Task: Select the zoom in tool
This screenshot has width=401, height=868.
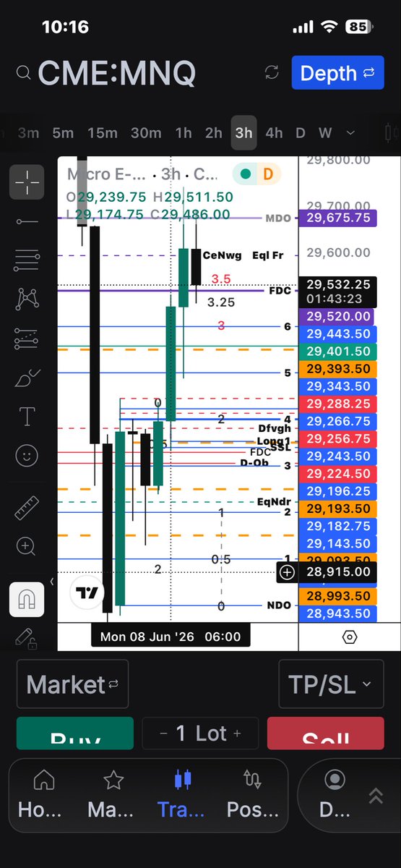Action: (x=27, y=546)
